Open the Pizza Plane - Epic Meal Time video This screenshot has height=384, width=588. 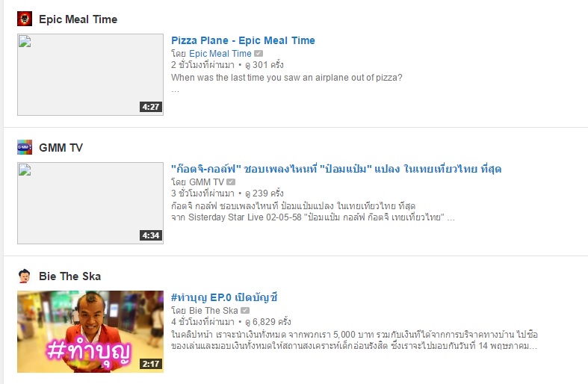(243, 40)
